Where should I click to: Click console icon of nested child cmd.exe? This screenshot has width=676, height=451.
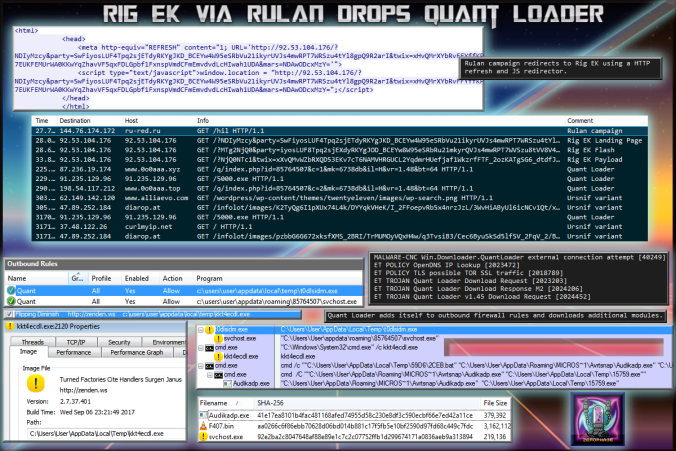[x=219, y=375]
